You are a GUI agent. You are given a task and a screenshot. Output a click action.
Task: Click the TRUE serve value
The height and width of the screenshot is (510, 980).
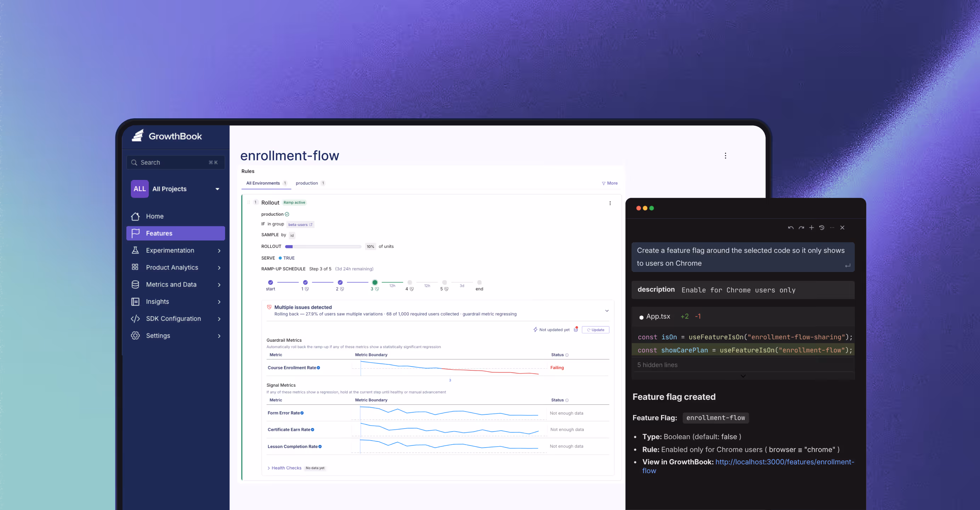pos(289,258)
